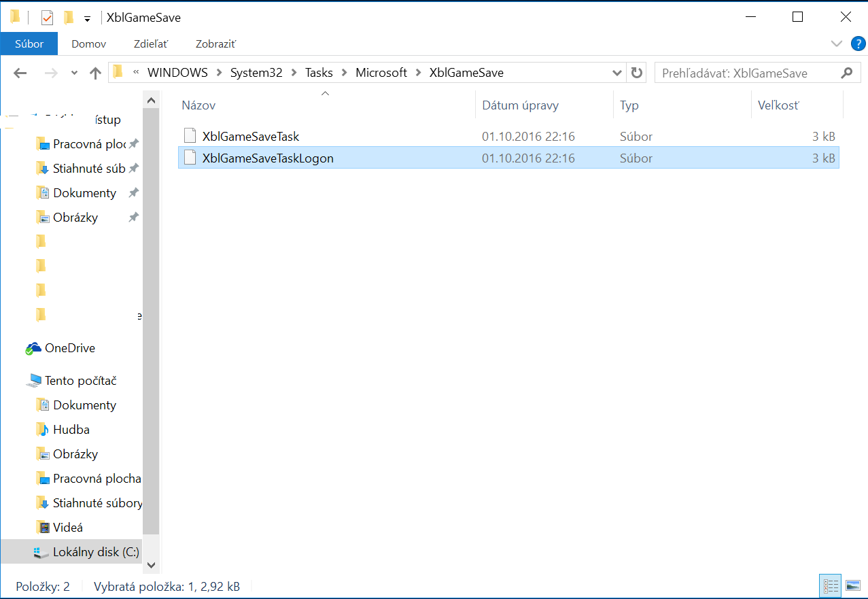Navigate up one folder level

[x=95, y=73]
